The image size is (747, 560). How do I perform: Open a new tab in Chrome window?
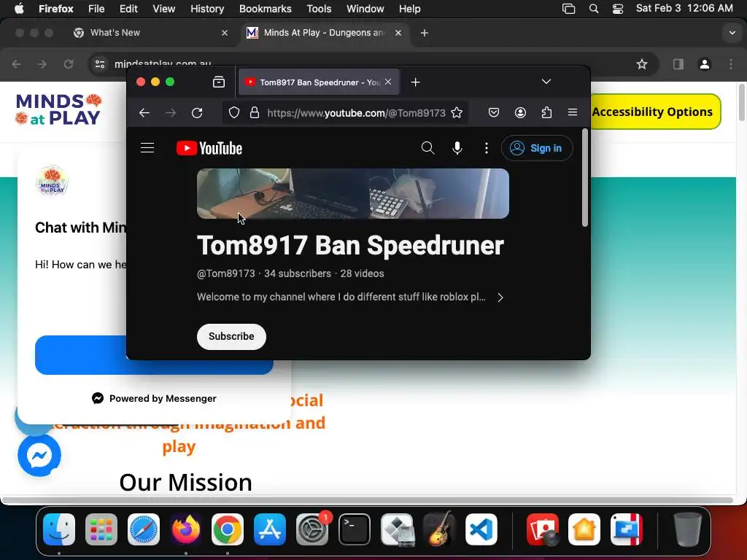[x=425, y=33]
